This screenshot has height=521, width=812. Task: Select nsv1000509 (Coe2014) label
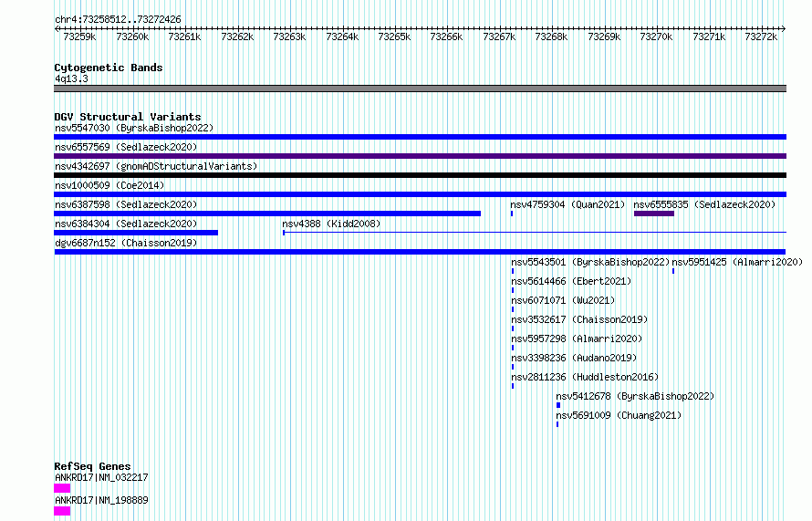tap(109, 185)
